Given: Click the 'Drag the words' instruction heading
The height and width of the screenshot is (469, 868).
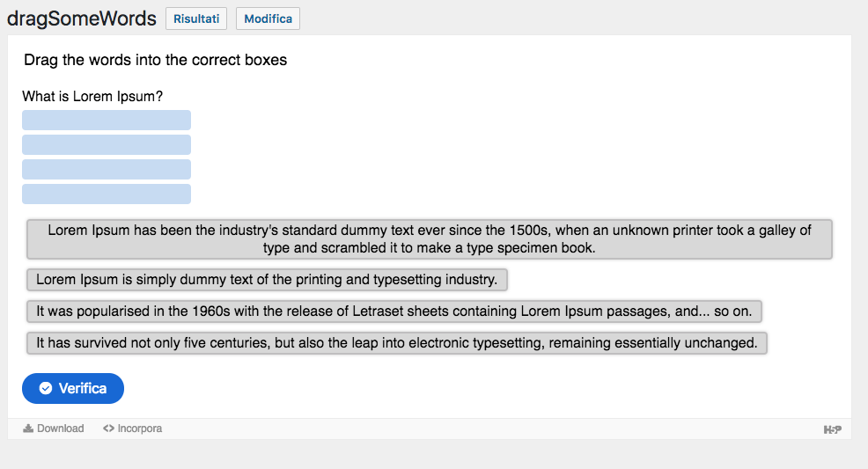Looking at the screenshot, I should point(156,60).
